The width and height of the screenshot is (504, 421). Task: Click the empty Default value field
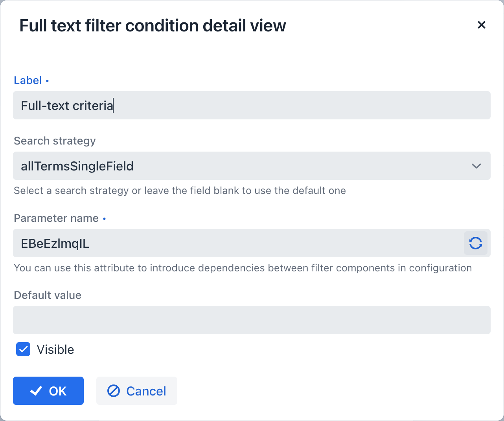(252, 320)
